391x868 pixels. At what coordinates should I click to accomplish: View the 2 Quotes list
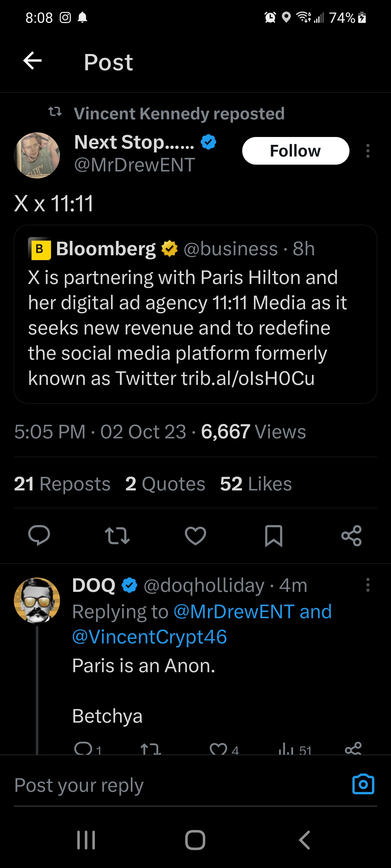point(165,484)
